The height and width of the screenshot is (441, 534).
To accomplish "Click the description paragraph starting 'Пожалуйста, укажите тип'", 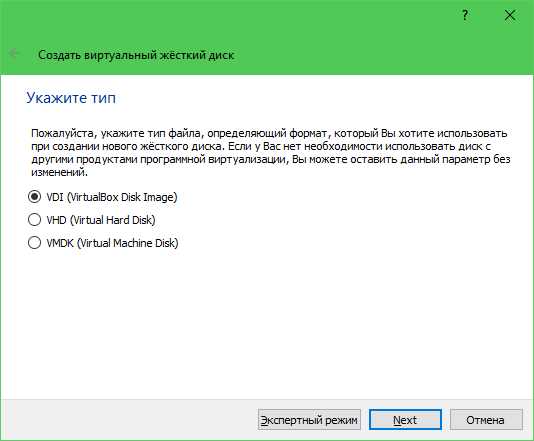I will tap(271, 152).
